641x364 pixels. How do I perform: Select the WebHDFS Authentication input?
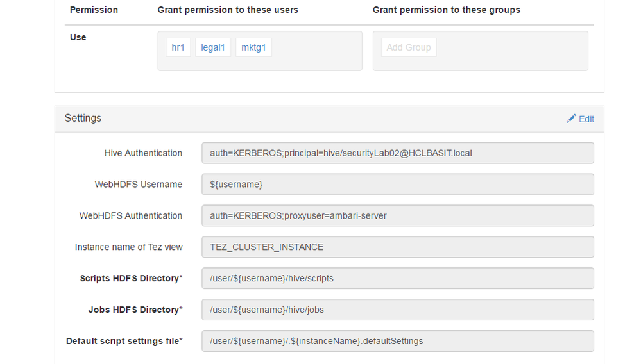[x=397, y=216]
